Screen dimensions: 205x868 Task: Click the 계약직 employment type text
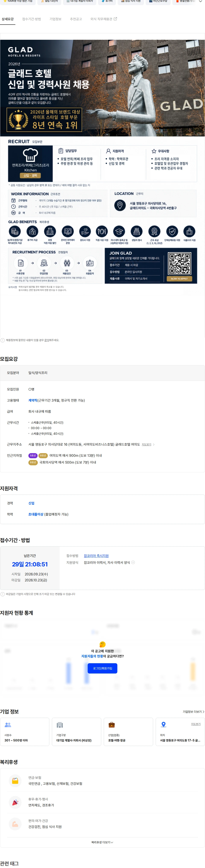[33, 400]
